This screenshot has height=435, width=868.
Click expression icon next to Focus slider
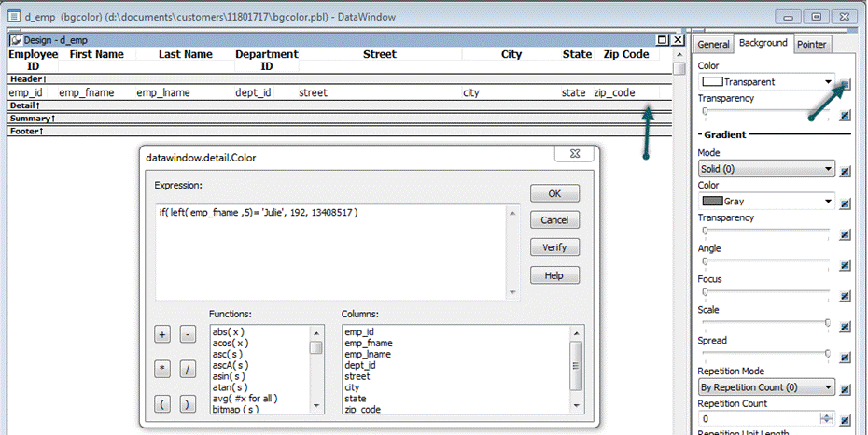[845, 295]
